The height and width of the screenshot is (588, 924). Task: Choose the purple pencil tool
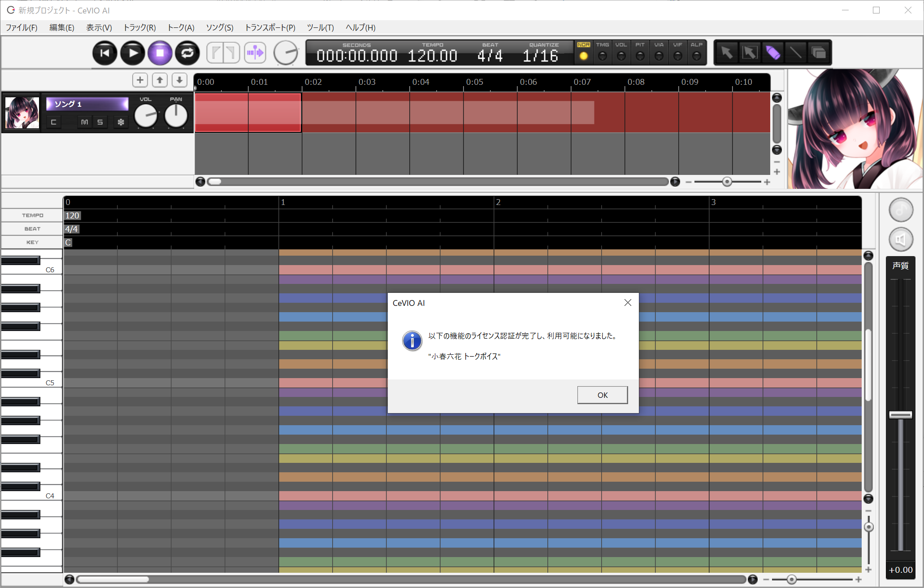tap(772, 52)
